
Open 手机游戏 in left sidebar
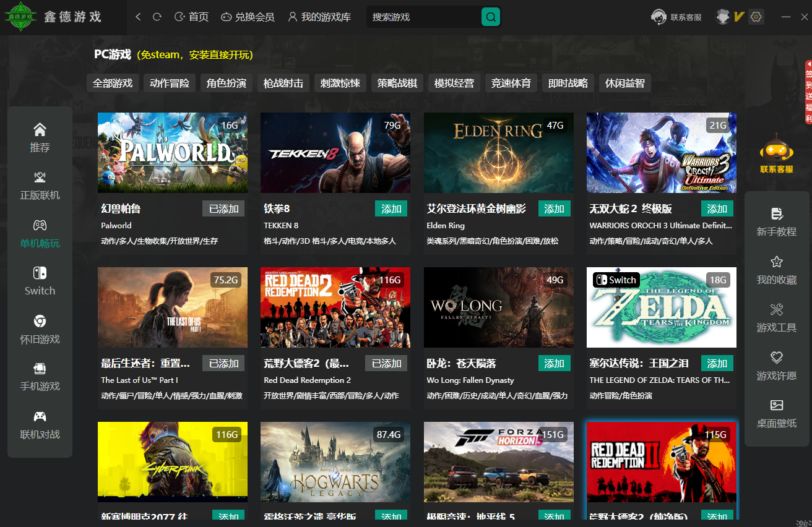(x=40, y=377)
